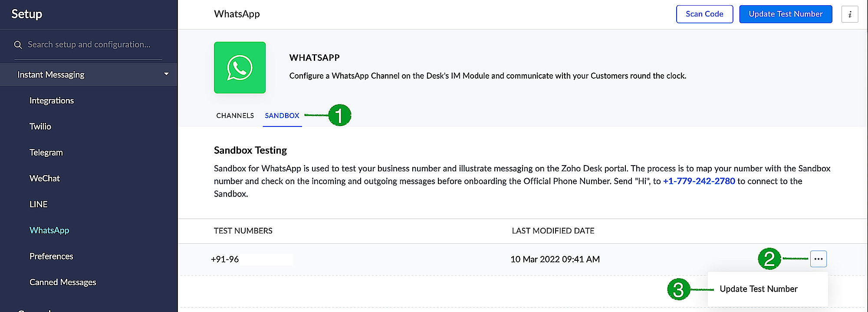Screen dimensions: 868x312
Task: Select WeChat in the sidebar
Action: 45,179
